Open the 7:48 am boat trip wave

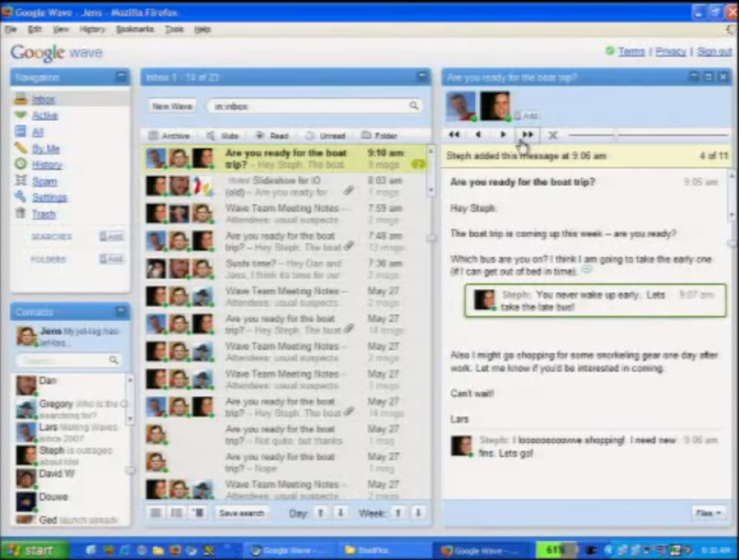pos(284,241)
